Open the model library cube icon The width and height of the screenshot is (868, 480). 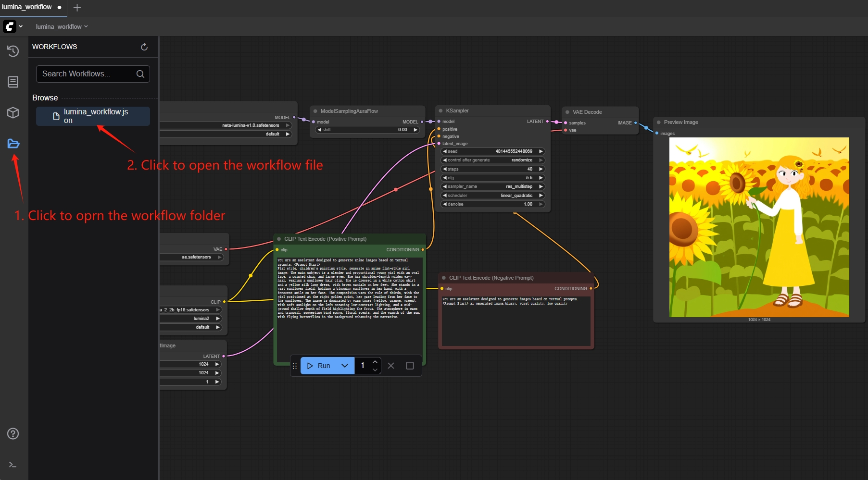click(13, 113)
